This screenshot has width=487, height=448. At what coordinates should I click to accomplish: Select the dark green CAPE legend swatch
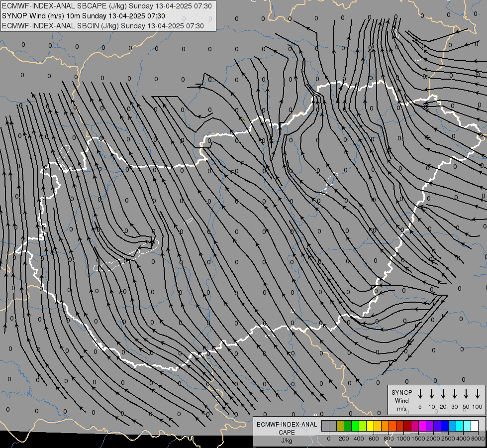coord(348,426)
